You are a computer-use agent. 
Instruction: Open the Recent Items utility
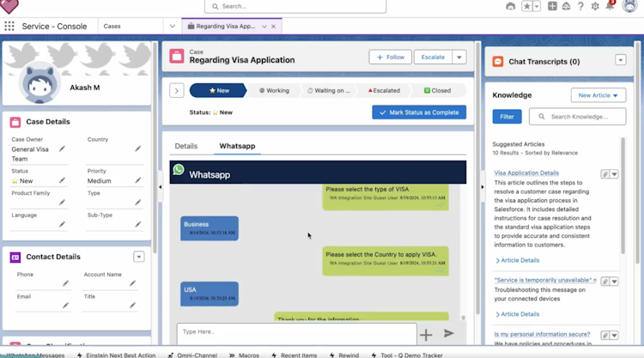294,355
